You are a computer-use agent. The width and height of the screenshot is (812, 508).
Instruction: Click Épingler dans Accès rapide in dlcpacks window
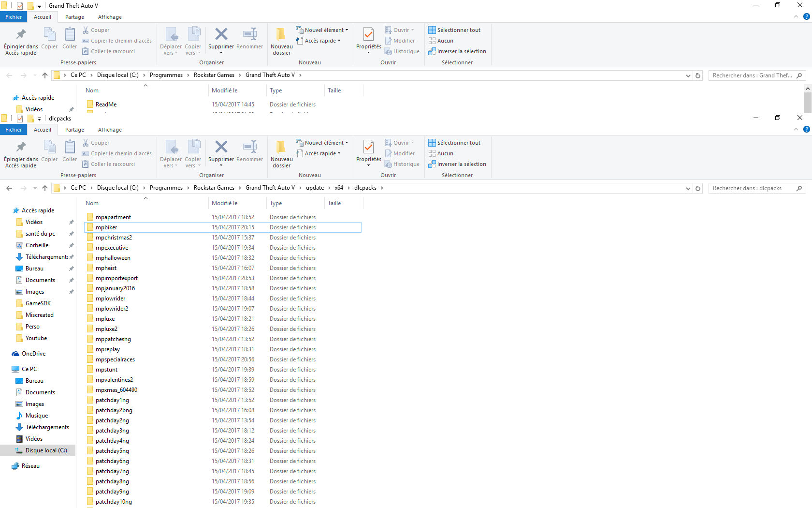(x=21, y=154)
